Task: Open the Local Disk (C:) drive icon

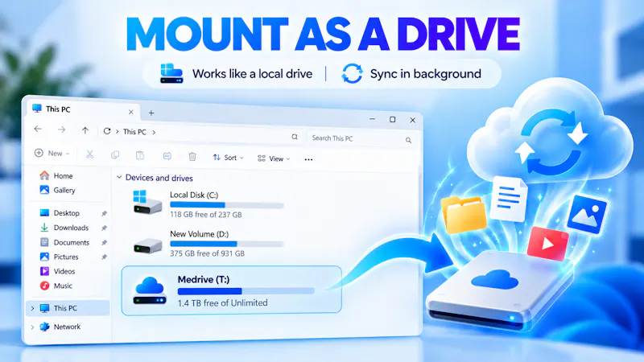Action: [x=147, y=203]
